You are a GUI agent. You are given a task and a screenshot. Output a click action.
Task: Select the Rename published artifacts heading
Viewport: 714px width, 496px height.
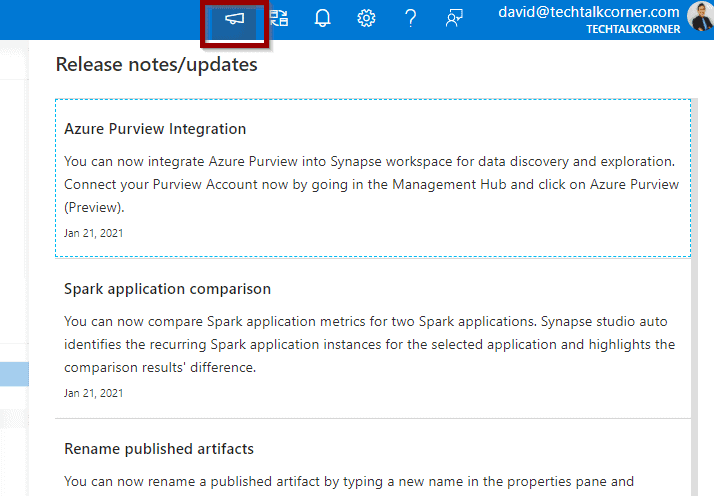(159, 449)
